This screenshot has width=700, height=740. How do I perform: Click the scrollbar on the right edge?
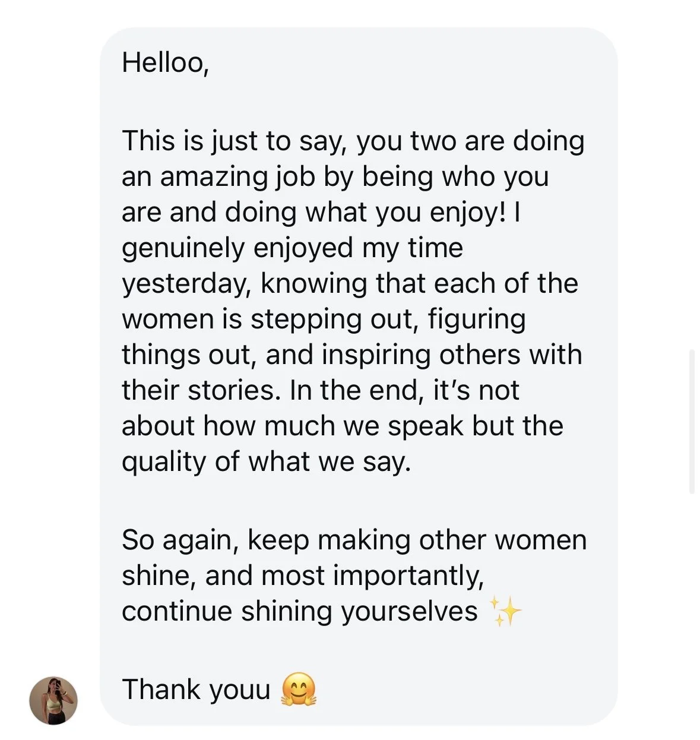691,422
